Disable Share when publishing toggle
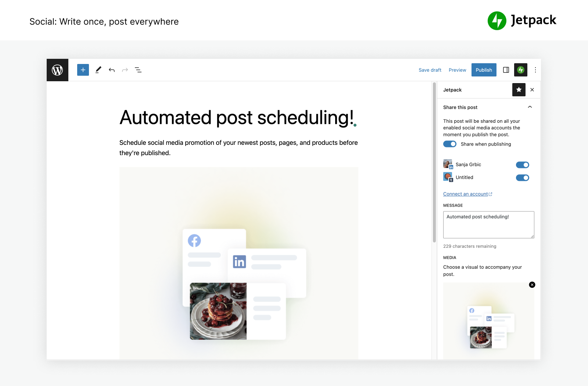 [450, 144]
